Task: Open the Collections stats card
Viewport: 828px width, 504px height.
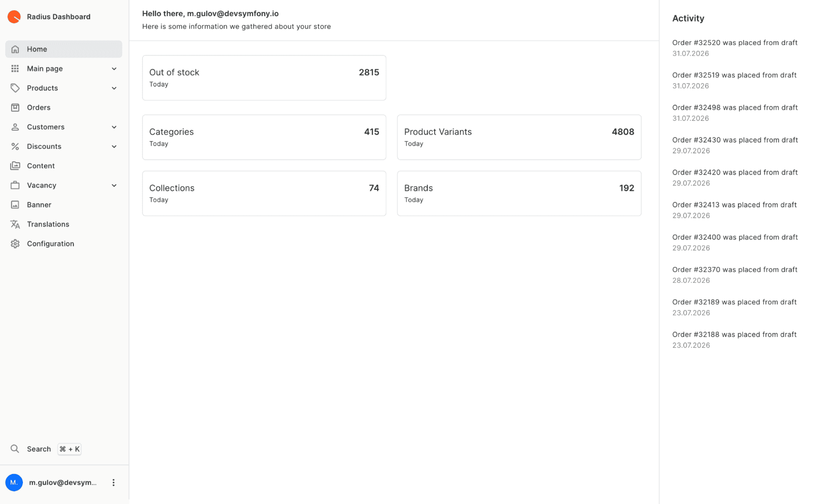Action: [x=264, y=193]
